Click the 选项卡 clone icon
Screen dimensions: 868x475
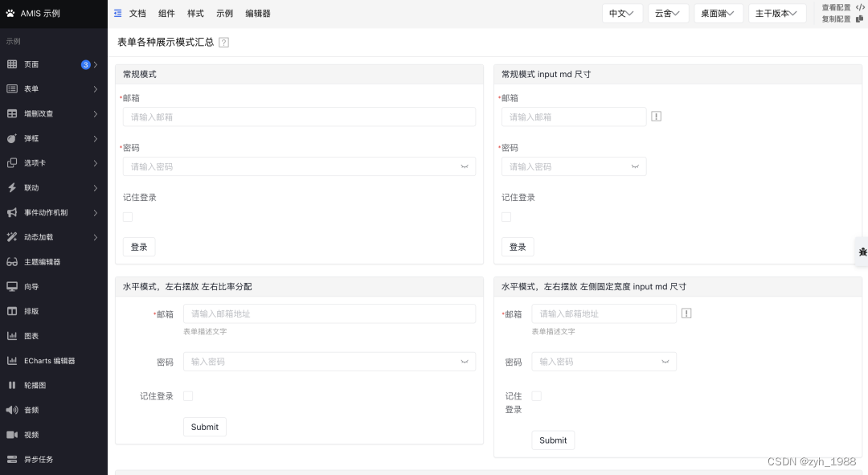[11, 163]
